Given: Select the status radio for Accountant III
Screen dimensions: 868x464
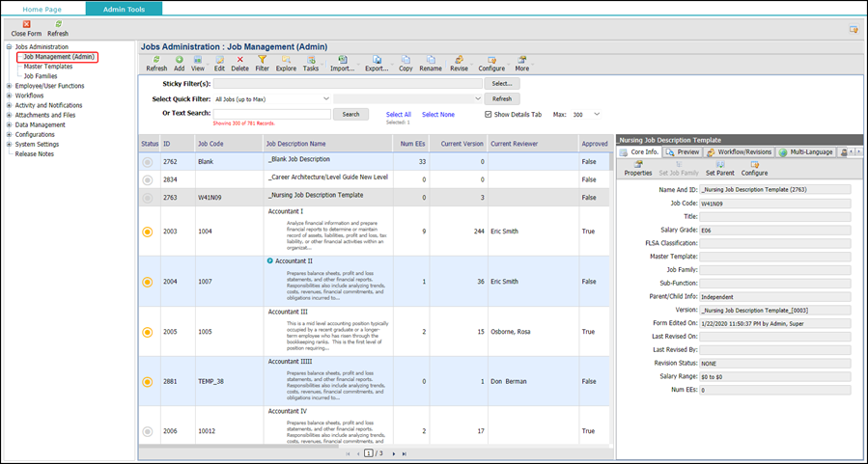Looking at the screenshot, I should (x=148, y=333).
